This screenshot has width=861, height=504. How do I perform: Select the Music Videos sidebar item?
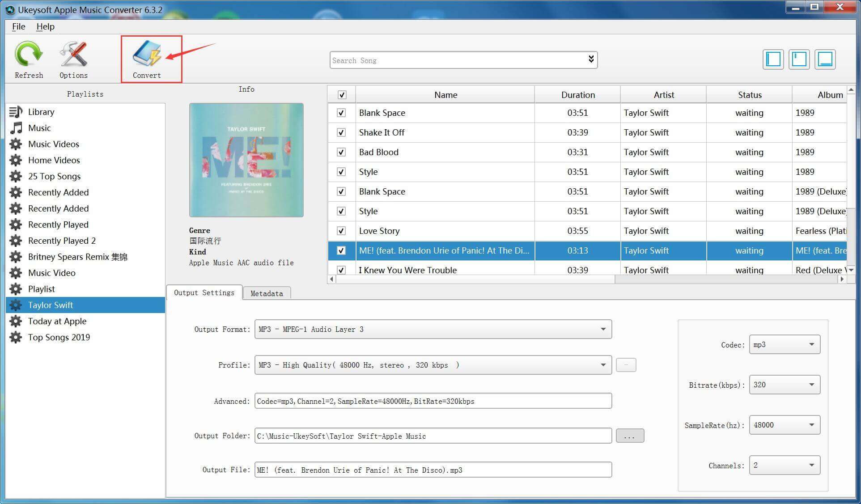pyautogui.click(x=55, y=144)
